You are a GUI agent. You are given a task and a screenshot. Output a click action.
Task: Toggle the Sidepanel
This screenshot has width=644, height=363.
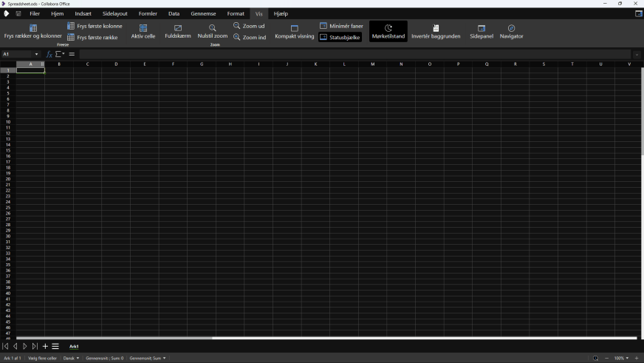pyautogui.click(x=482, y=32)
